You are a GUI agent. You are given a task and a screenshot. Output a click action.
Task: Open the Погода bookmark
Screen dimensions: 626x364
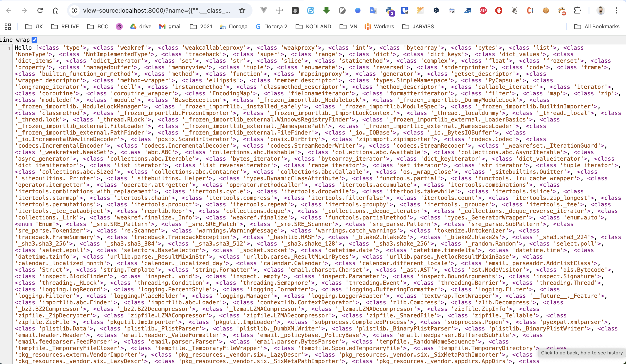tap(234, 27)
